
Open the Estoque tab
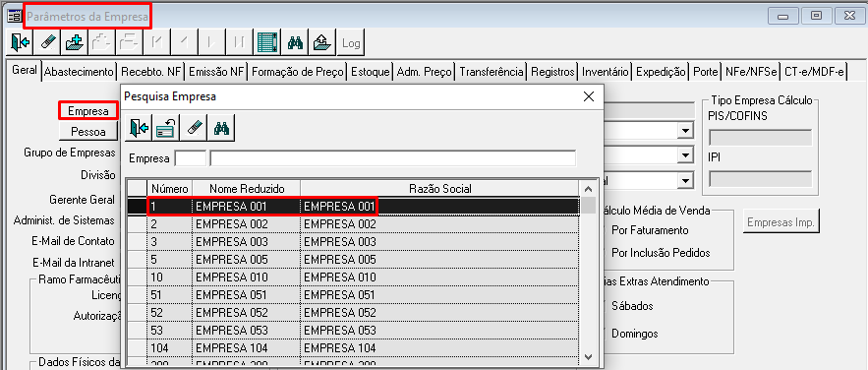coord(371,72)
